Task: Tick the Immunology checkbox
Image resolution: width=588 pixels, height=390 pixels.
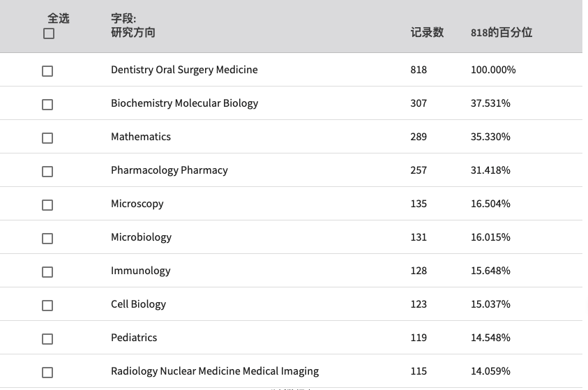Action: coord(47,272)
